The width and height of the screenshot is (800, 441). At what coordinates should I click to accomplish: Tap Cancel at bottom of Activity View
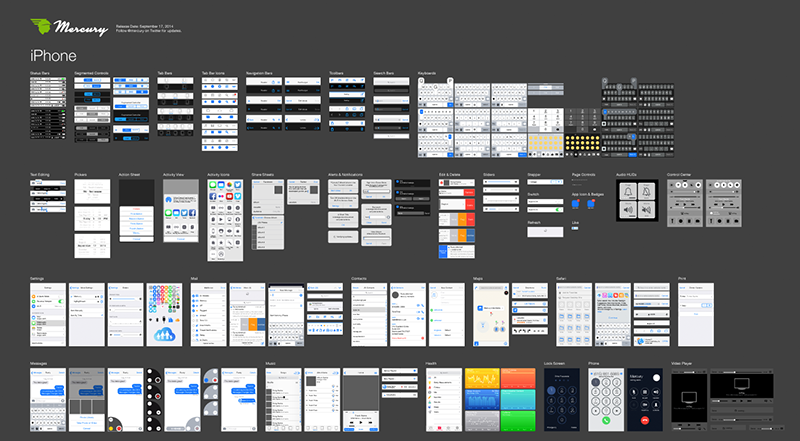coord(181,239)
